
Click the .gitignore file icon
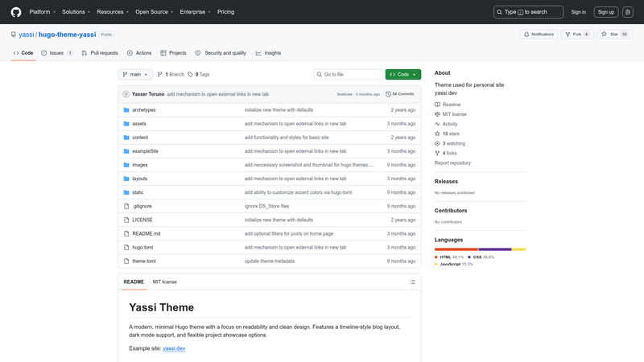(126, 206)
